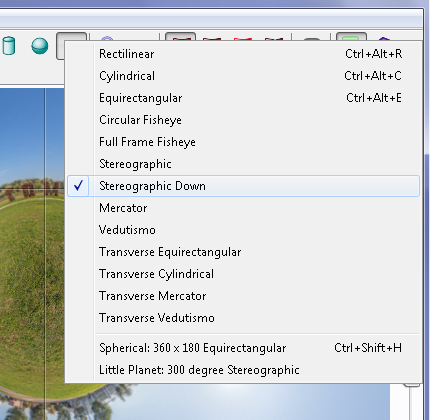Image resolution: width=430 pixels, height=420 pixels.
Task: Choose Transverse Mercator
Action: point(243,296)
